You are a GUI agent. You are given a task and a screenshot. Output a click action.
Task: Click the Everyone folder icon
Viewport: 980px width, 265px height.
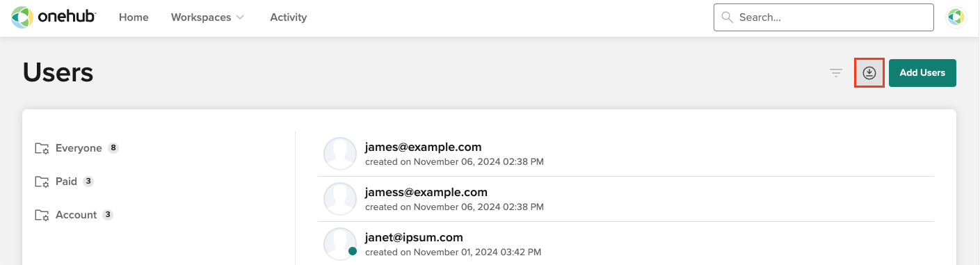click(42, 148)
